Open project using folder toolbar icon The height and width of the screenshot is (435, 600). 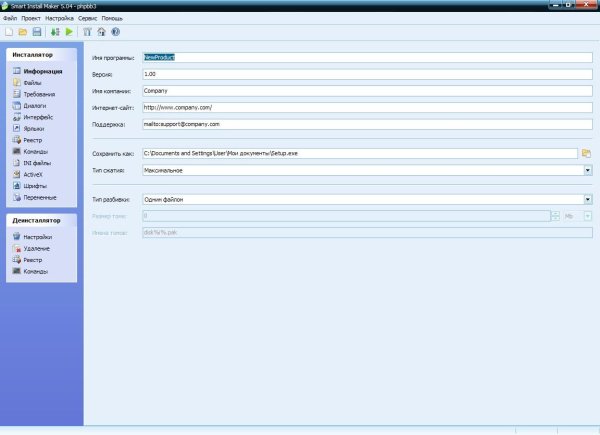23,32
